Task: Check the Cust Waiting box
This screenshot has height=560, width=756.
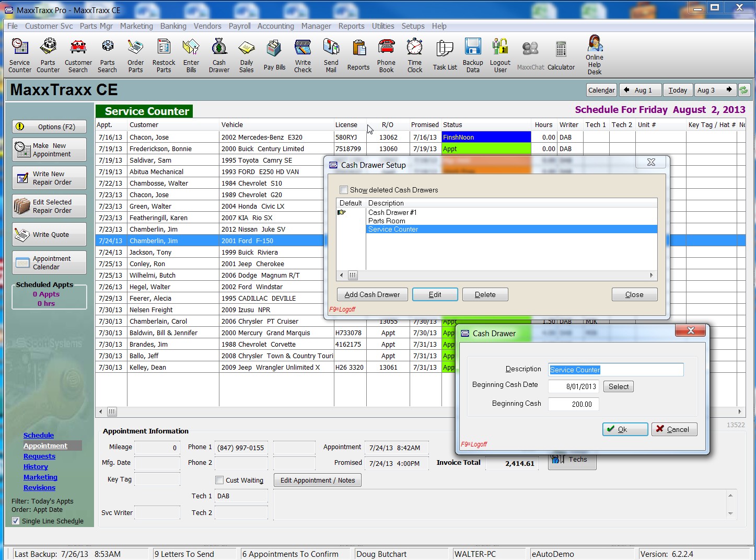Action: 219,480
